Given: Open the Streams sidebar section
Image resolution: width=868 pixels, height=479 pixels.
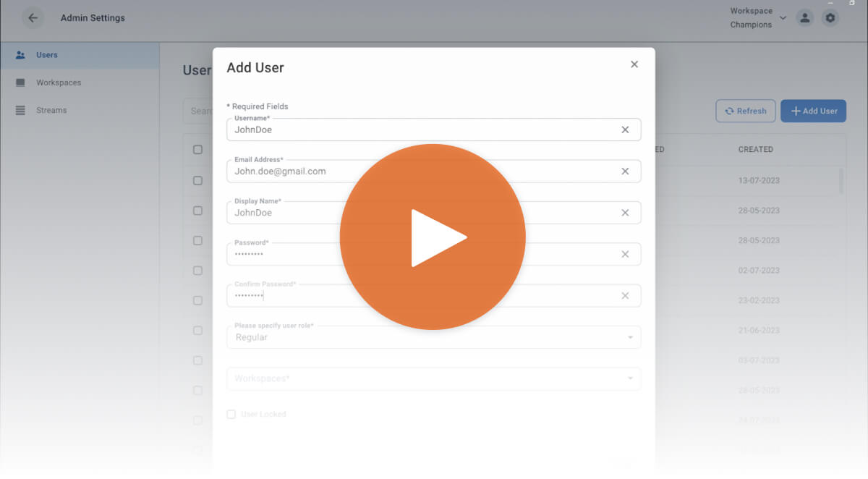Looking at the screenshot, I should pyautogui.click(x=51, y=110).
